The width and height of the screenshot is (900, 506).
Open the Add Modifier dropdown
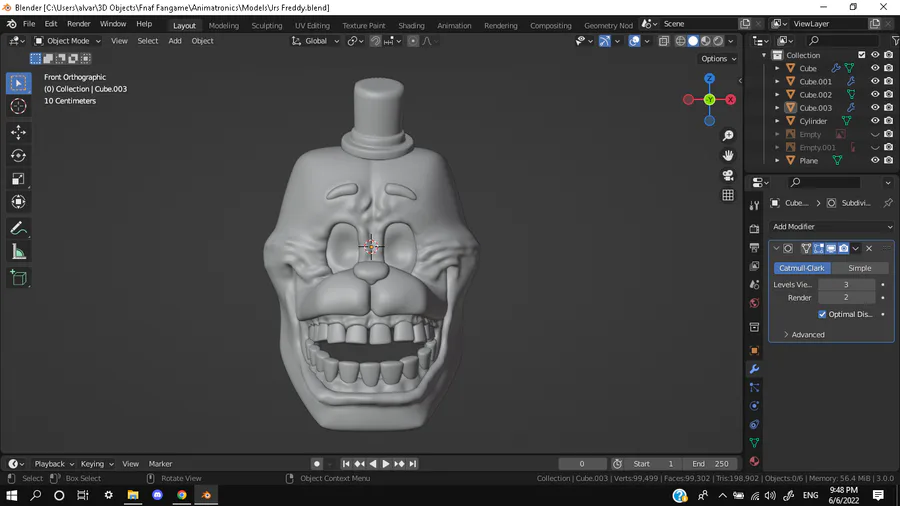pos(831,227)
